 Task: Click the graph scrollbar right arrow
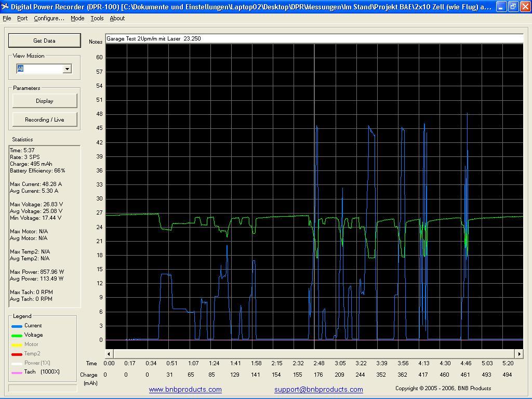click(519, 354)
